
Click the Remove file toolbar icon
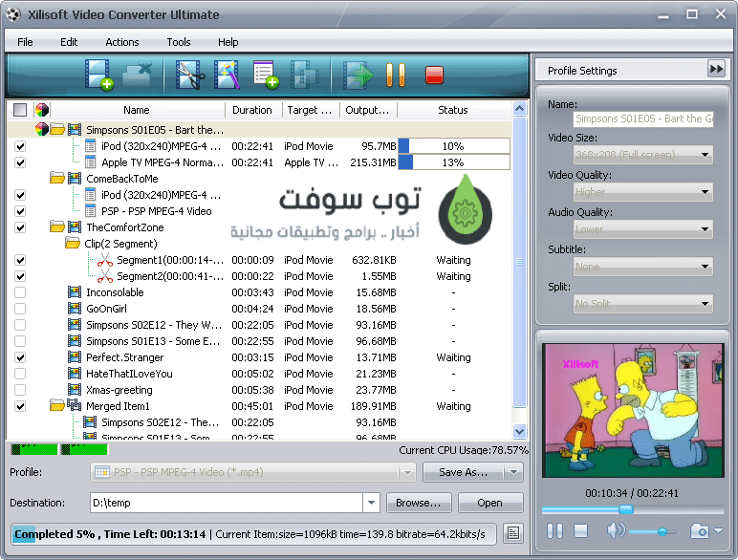(x=138, y=75)
